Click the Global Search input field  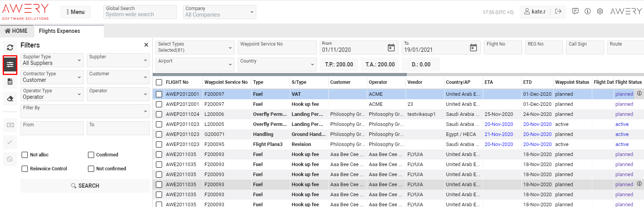point(140,12)
